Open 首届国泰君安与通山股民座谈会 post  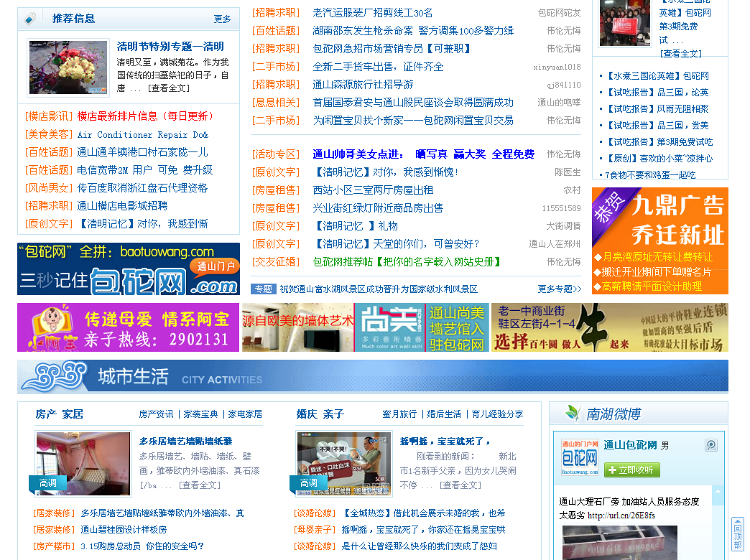pyautogui.click(x=413, y=103)
